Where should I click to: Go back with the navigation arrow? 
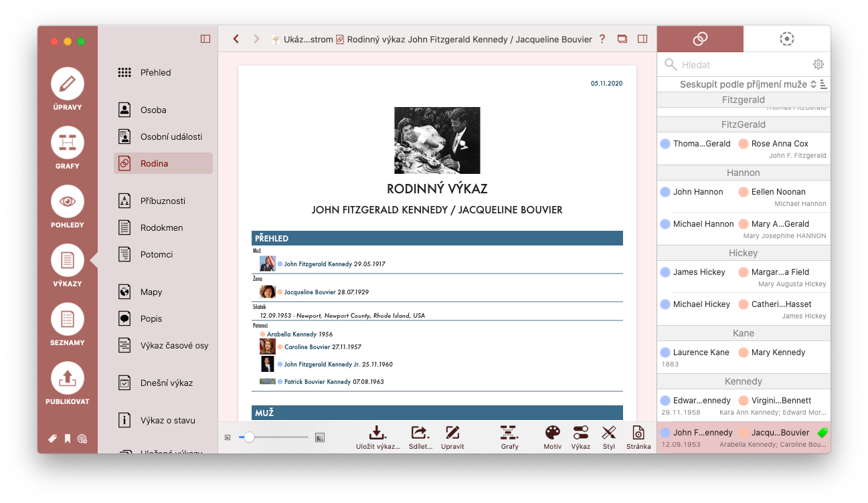coord(236,39)
